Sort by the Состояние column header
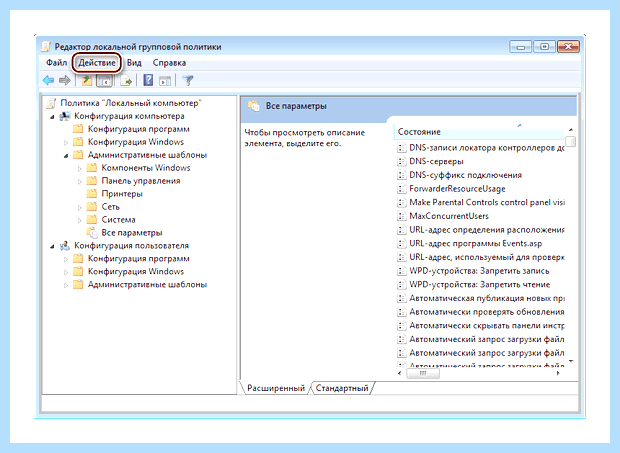Image resolution: width=620 pixels, height=453 pixels. click(x=479, y=132)
